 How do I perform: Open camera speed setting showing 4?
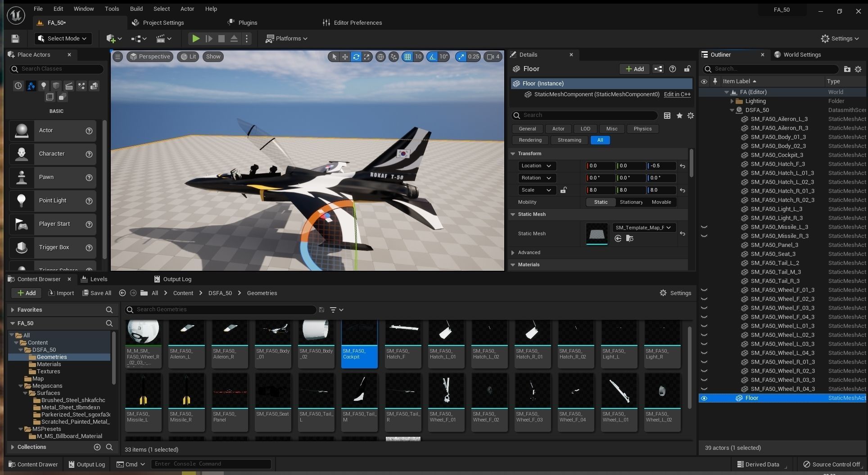493,57
